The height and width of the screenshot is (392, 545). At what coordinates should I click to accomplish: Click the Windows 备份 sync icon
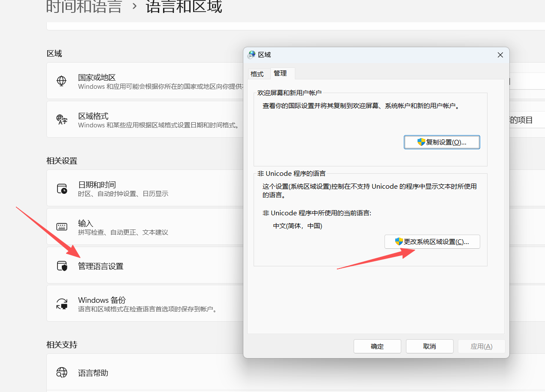tap(62, 304)
